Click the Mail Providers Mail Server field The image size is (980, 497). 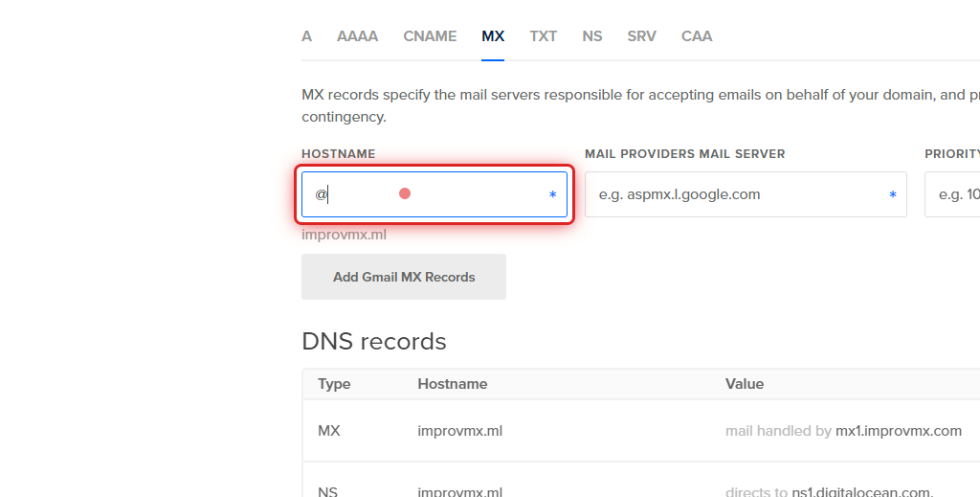[x=746, y=194]
